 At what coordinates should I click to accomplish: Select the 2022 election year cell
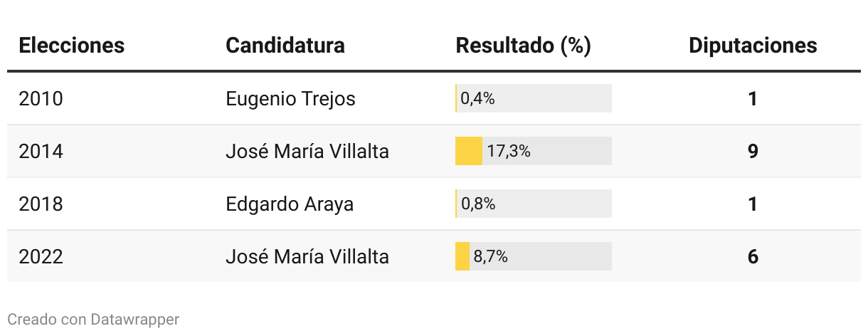[x=41, y=256]
